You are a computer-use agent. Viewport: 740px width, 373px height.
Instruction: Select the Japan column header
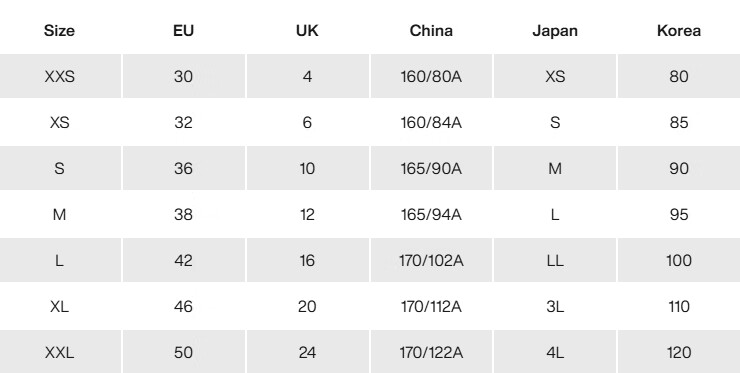click(x=555, y=31)
